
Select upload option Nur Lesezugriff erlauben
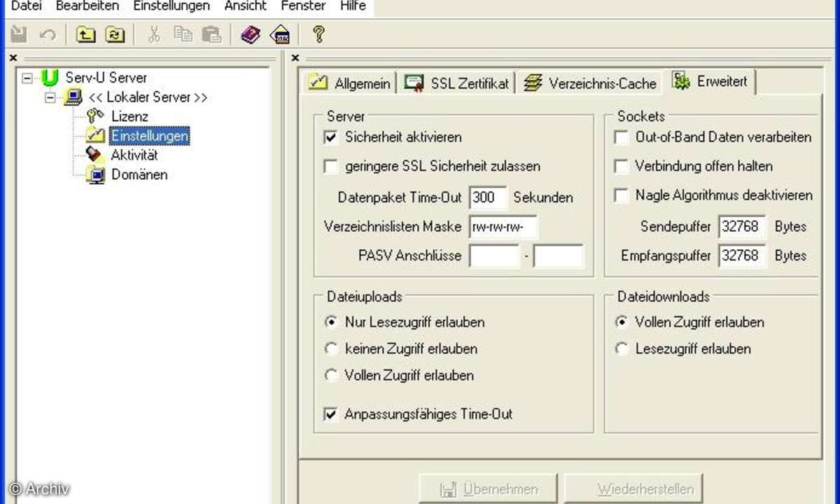(x=332, y=323)
